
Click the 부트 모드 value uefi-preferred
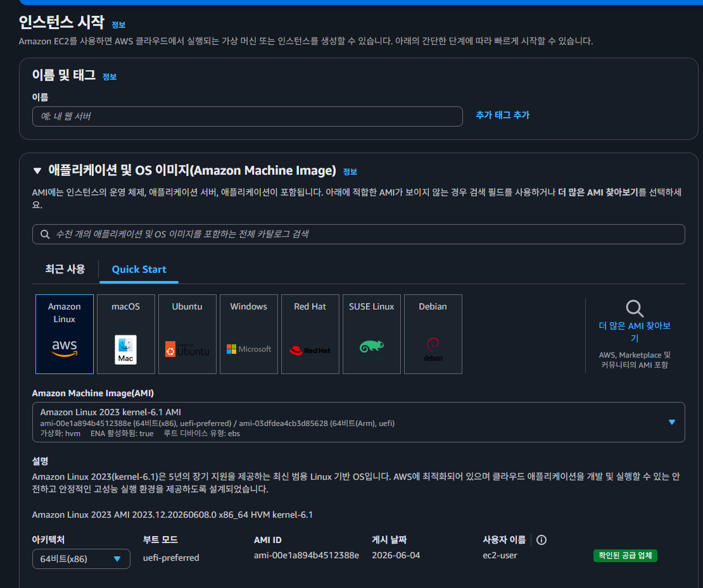pos(171,558)
